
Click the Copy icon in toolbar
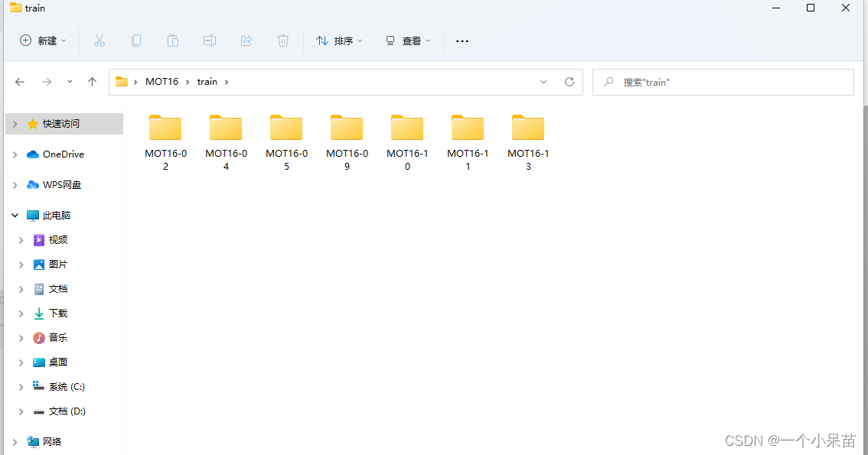pos(136,41)
